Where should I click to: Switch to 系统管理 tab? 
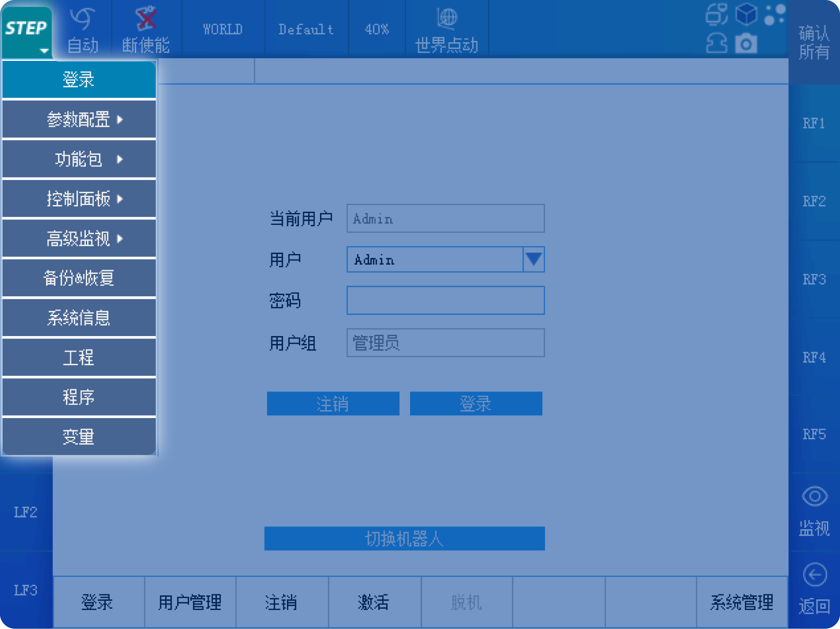pyautogui.click(x=742, y=602)
